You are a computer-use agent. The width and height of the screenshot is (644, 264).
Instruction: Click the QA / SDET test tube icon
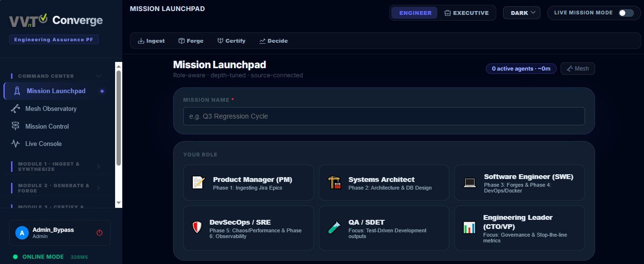(x=334, y=228)
